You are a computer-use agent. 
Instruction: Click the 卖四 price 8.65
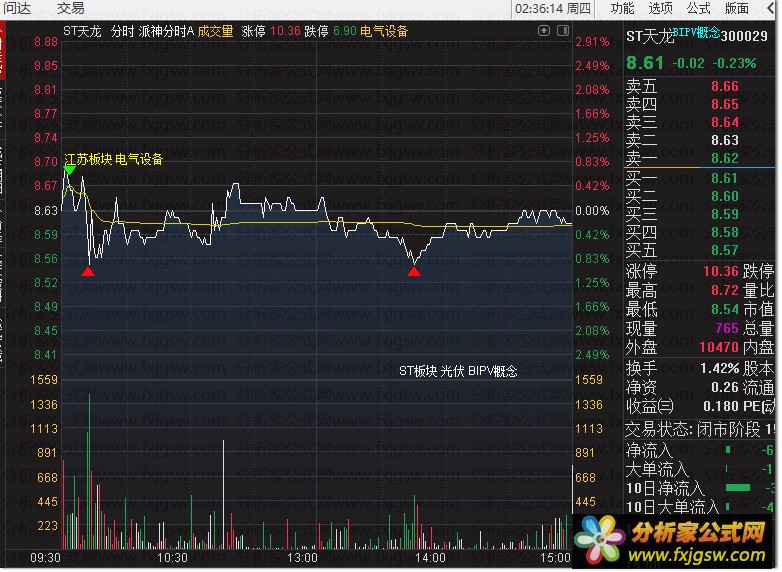pyautogui.click(x=725, y=104)
